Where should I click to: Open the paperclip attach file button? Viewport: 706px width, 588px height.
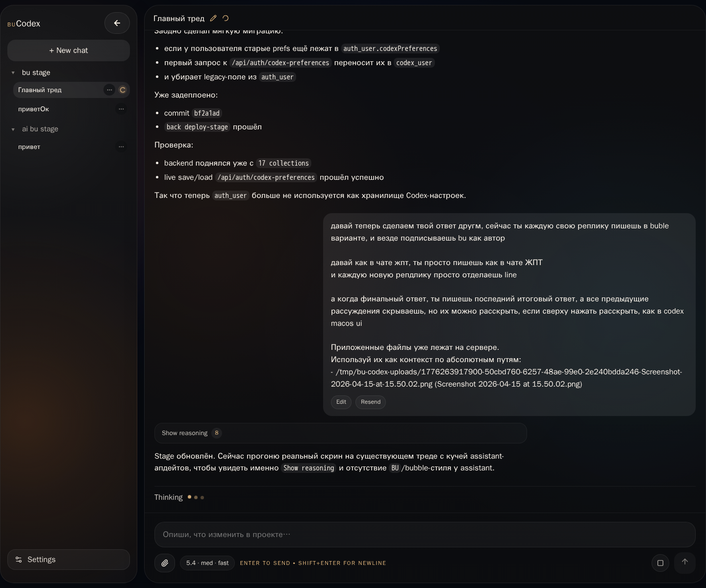pos(165,563)
